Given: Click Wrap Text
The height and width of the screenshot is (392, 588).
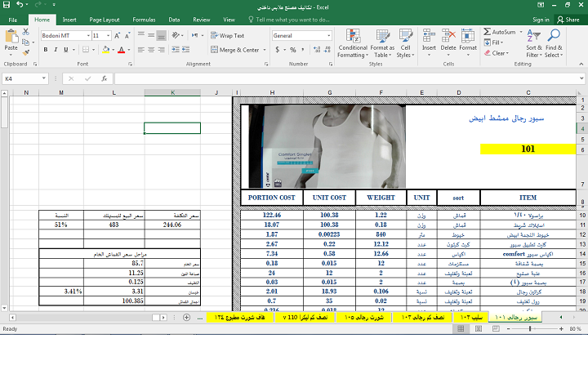Looking at the screenshot, I should coord(227,36).
